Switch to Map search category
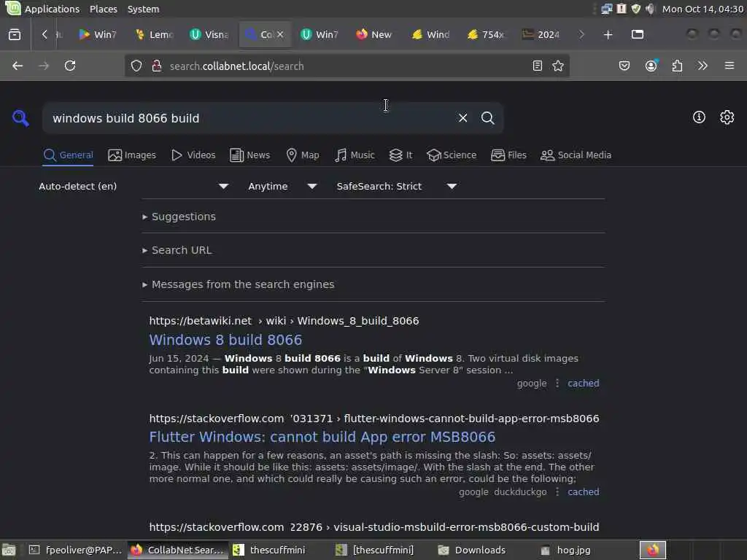Screen dimensions: 747x560 click(x=303, y=155)
